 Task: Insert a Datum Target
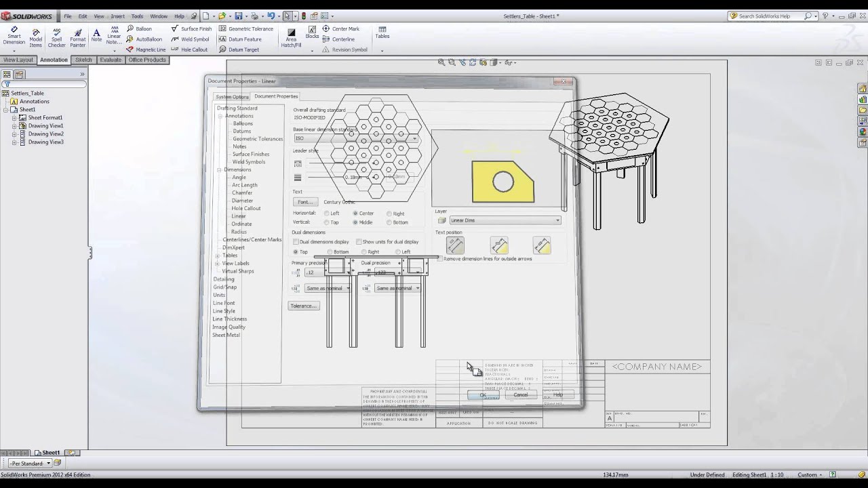click(239, 49)
